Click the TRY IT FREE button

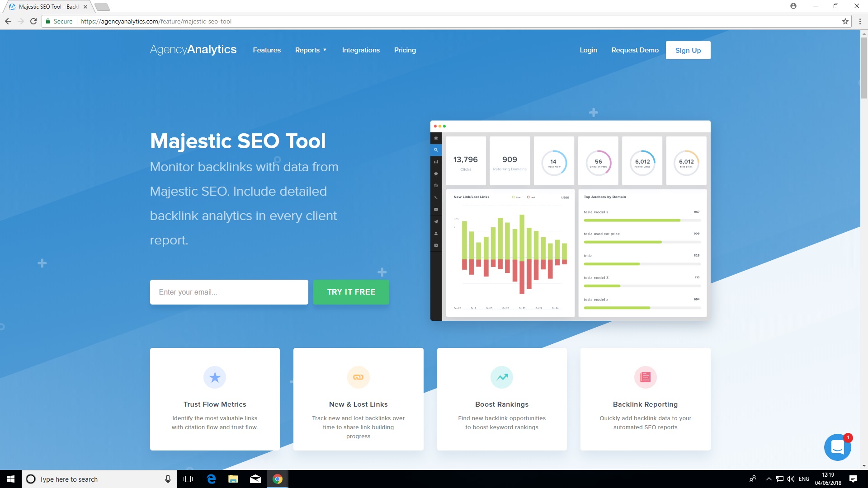(351, 292)
